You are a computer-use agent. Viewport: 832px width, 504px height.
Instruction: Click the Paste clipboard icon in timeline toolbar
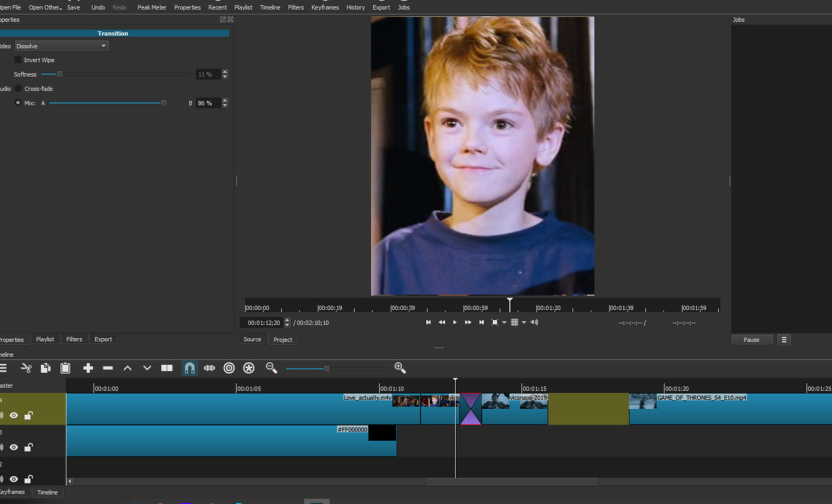point(66,368)
